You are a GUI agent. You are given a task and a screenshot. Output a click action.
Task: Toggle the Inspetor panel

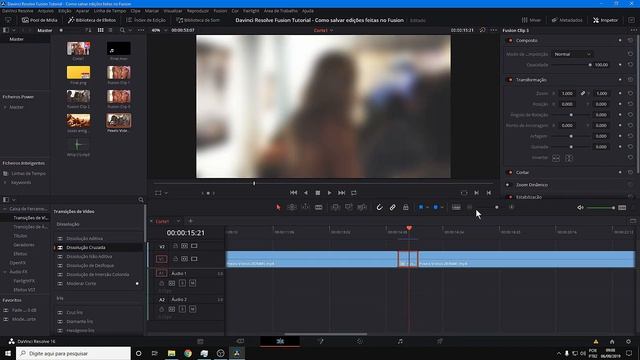click(605, 20)
